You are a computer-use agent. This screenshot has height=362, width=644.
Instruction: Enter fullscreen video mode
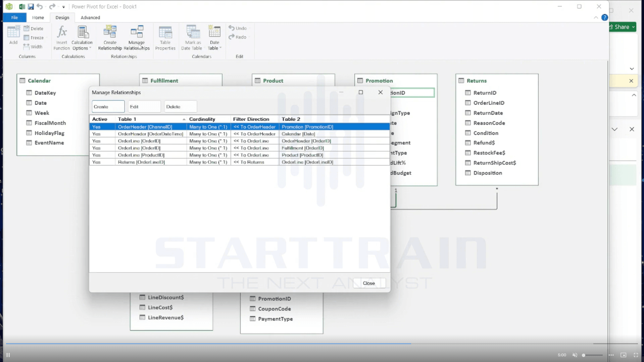[636, 355]
